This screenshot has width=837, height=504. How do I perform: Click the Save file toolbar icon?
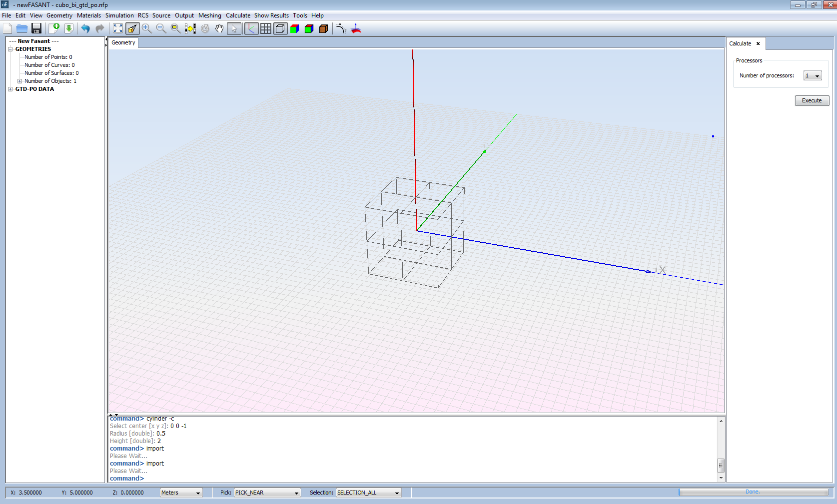coord(36,28)
